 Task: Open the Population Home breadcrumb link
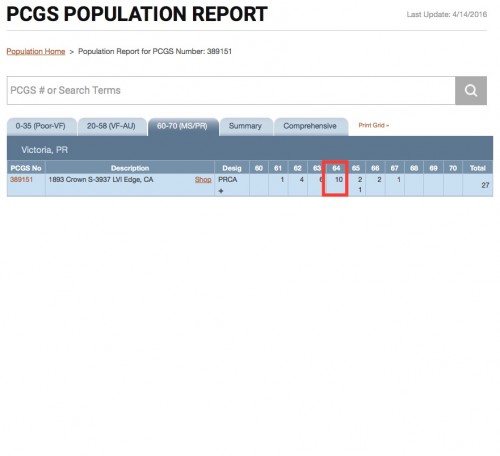(x=36, y=51)
